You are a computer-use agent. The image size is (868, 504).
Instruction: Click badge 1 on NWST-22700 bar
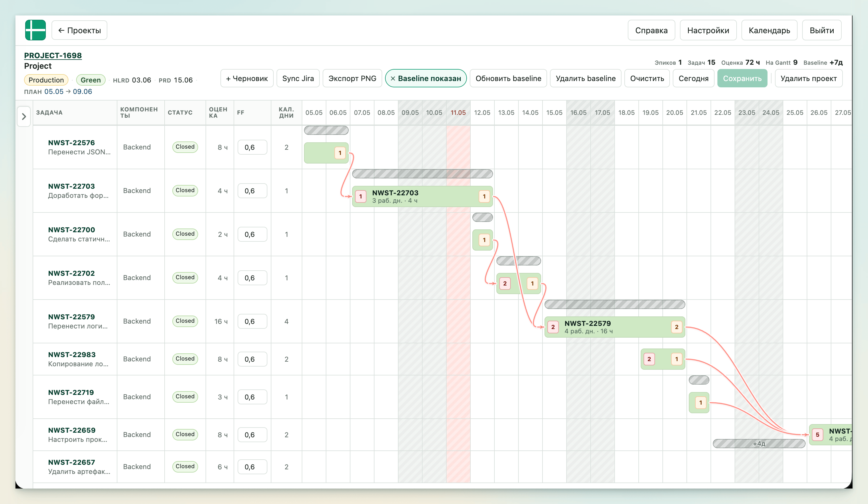click(x=484, y=240)
